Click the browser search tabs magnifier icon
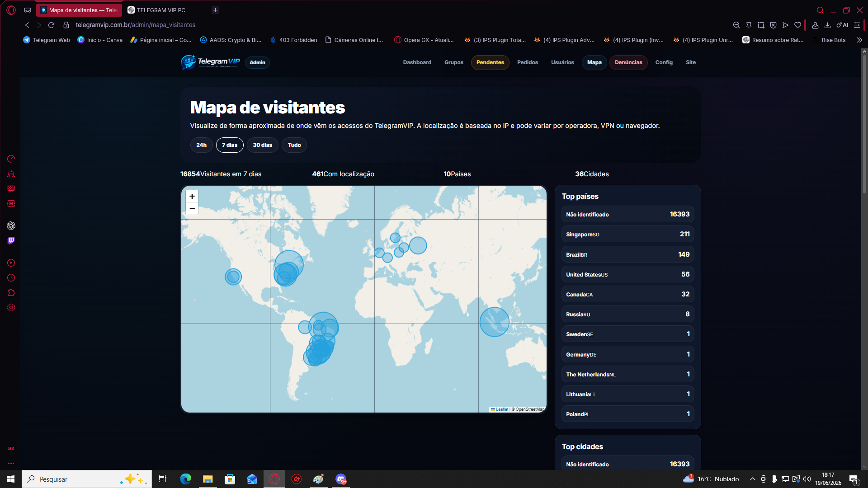 [x=820, y=10]
